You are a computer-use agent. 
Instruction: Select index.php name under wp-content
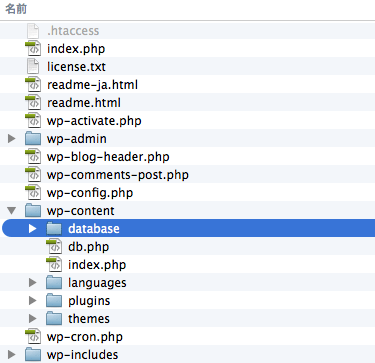coord(97,265)
